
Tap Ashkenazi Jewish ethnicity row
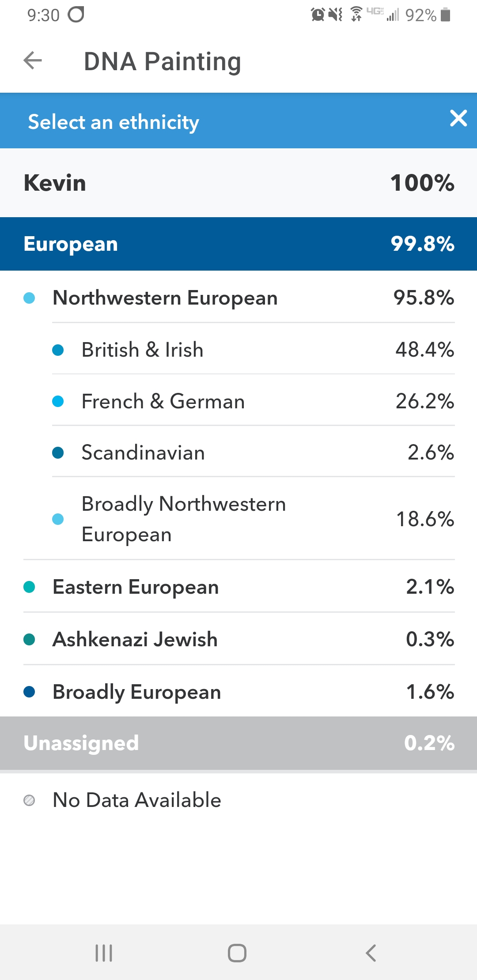[x=238, y=639]
